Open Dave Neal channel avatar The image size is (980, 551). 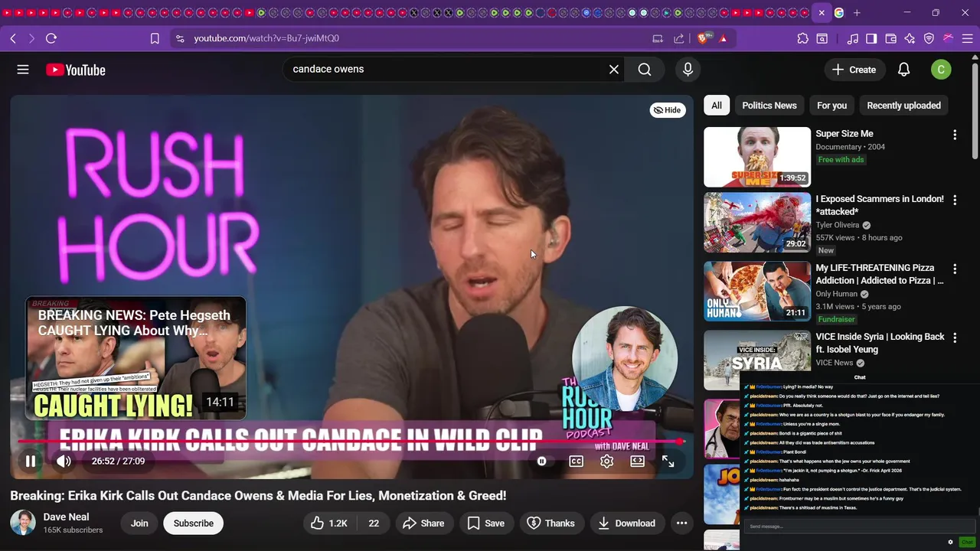23,523
